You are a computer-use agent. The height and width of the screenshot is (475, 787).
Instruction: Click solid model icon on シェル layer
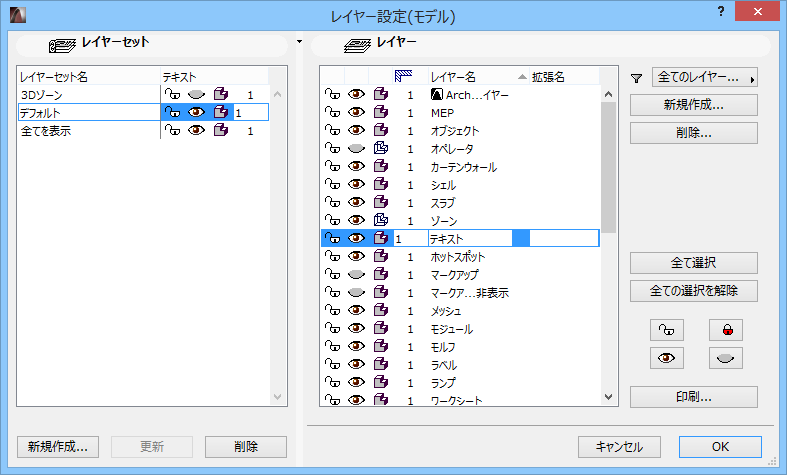[x=381, y=184]
